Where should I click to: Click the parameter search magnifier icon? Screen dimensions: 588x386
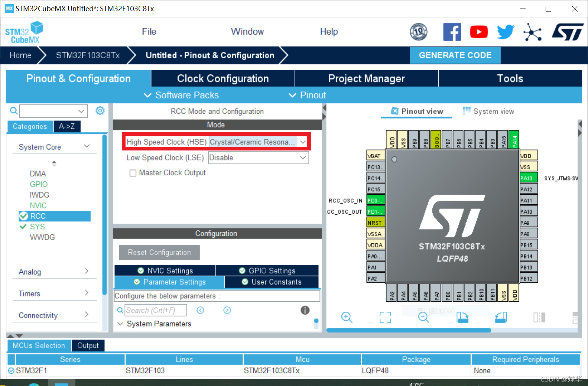pos(120,310)
